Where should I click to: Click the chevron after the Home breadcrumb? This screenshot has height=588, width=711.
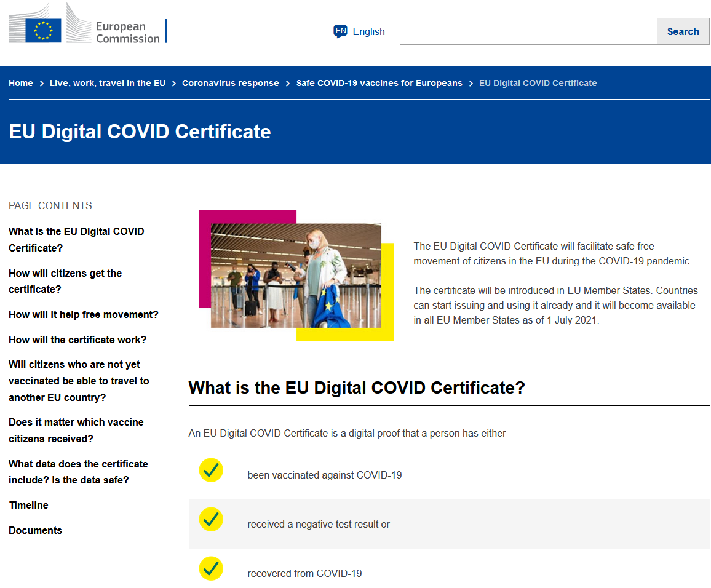click(42, 84)
